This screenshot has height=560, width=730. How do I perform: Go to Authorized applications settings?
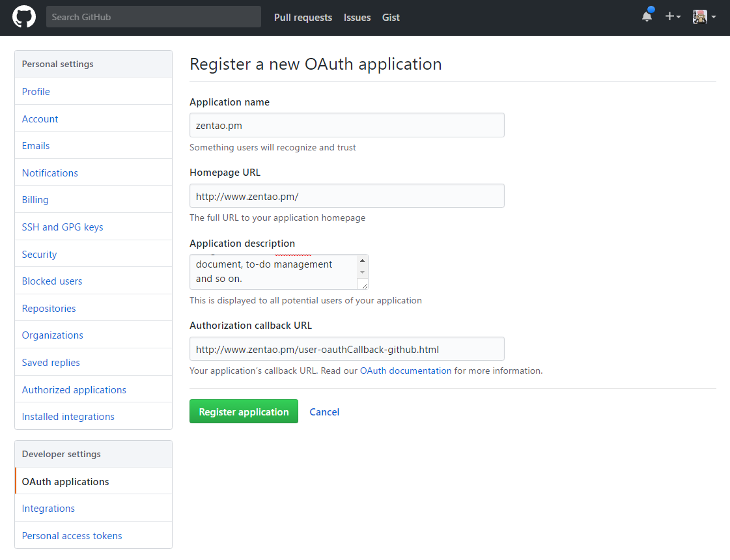(74, 390)
